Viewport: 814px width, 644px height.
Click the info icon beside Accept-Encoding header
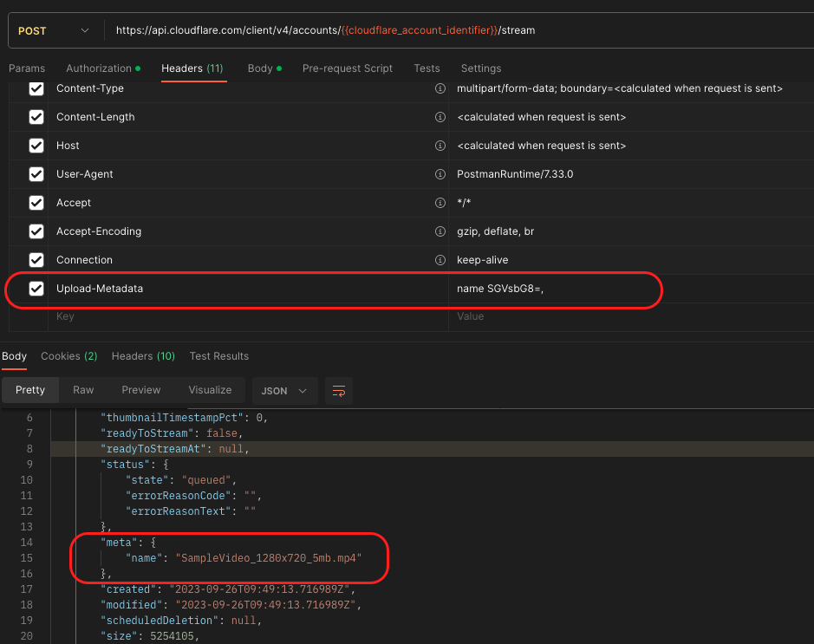[440, 231]
